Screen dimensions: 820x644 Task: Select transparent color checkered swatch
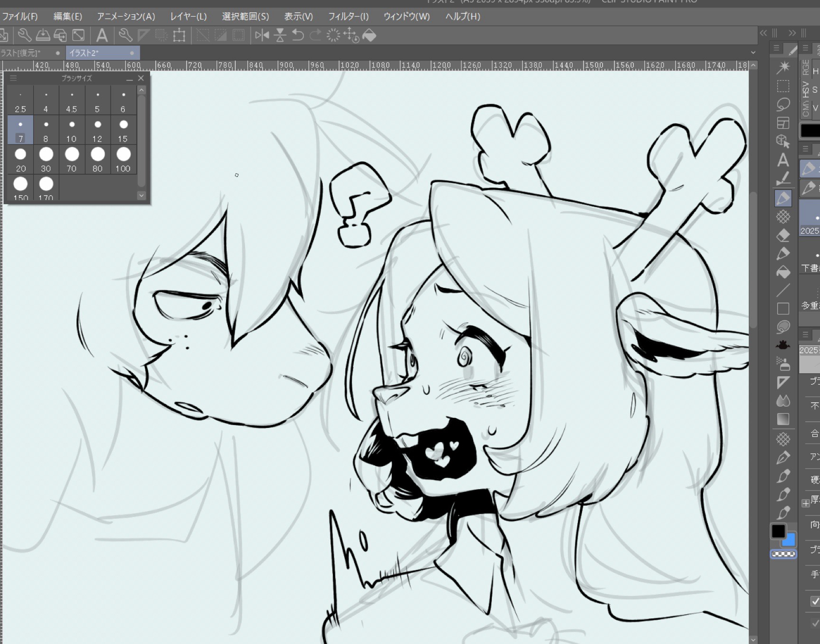click(x=783, y=554)
